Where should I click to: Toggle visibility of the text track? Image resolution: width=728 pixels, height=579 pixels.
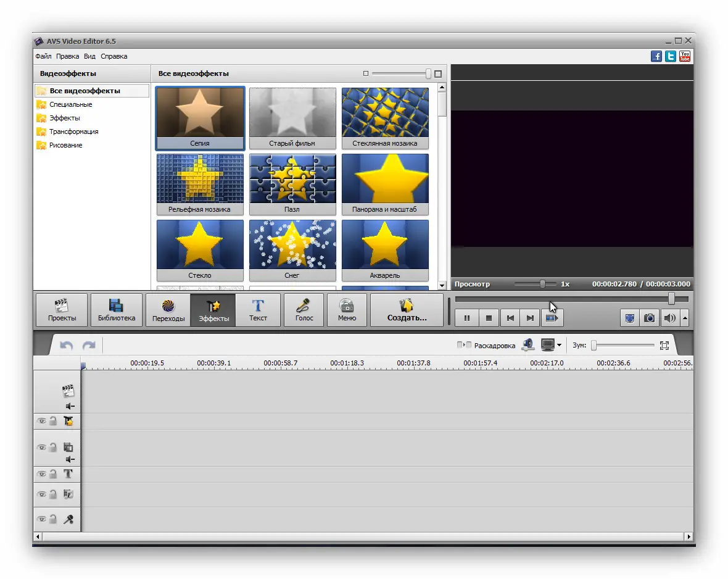pyautogui.click(x=42, y=474)
